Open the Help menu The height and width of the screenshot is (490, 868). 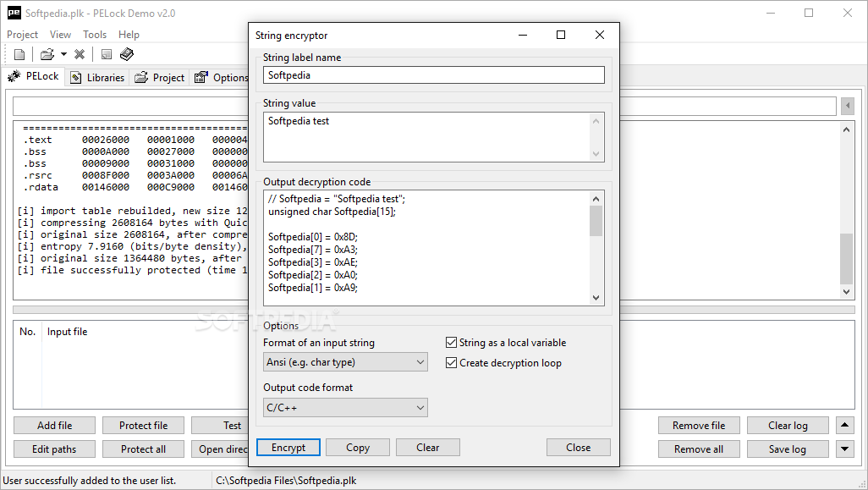click(x=129, y=35)
